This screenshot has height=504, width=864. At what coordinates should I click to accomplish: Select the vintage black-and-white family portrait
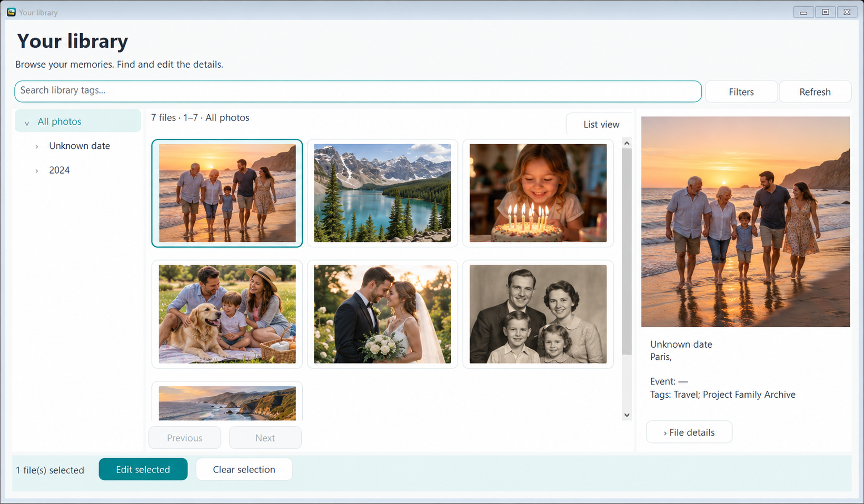tap(538, 314)
